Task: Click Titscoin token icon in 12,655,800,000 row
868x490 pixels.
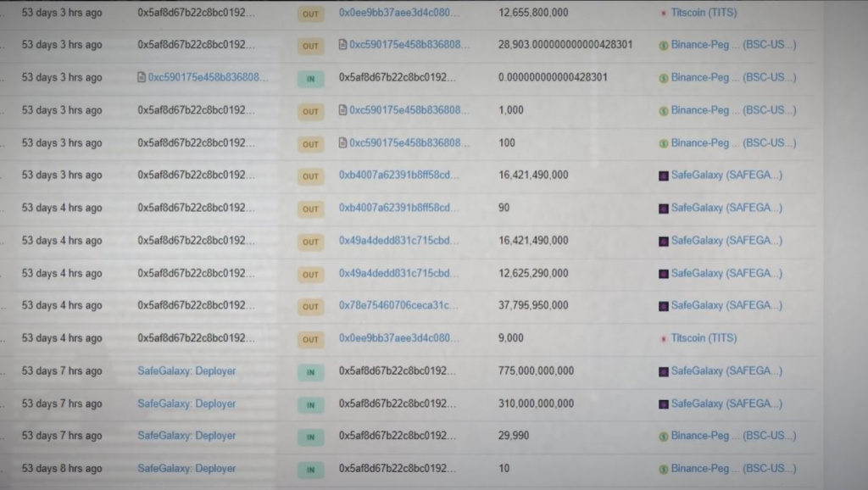Action: [x=663, y=13]
